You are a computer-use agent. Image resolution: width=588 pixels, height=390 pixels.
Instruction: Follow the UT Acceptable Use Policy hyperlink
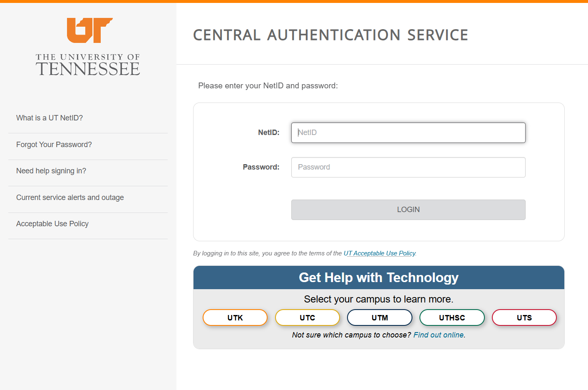pyautogui.click(x=380, y=253)
